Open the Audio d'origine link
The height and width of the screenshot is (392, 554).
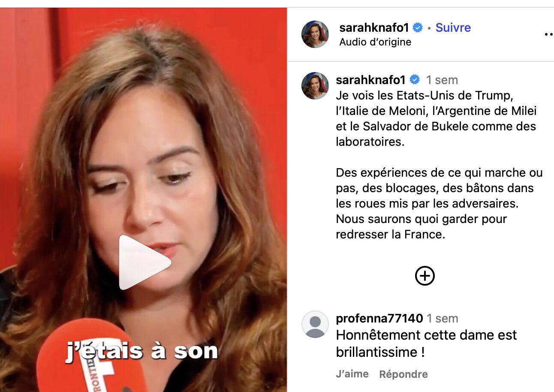click(x=375, y=42)
